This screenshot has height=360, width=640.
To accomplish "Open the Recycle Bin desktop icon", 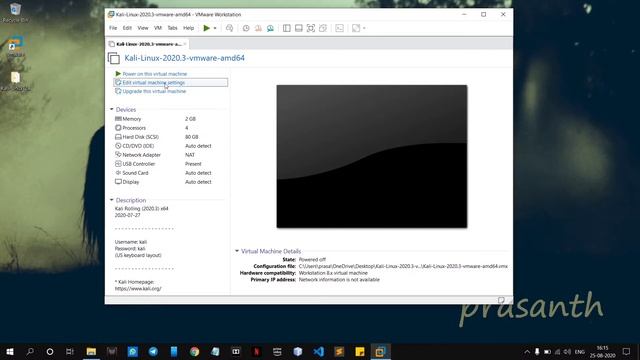I will coord(15,12).
